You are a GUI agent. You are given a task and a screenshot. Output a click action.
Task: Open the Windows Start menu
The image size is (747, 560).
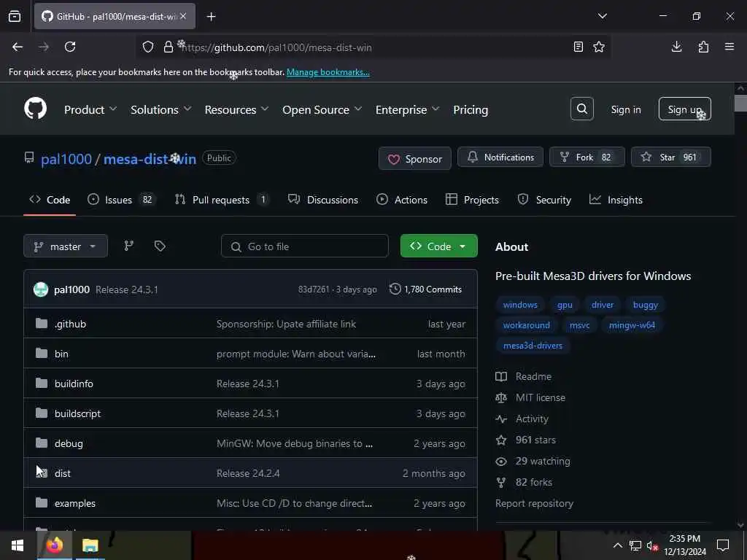[x=18, y=545]
